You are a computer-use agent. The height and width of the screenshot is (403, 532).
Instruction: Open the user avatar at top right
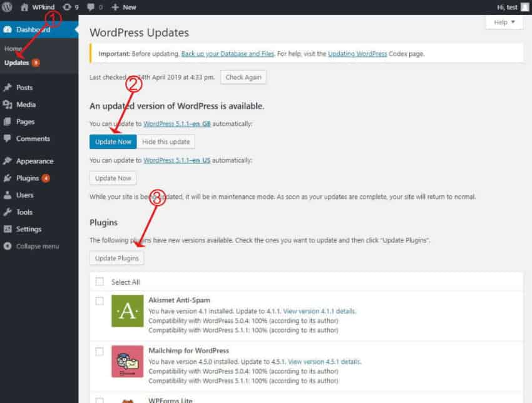pos(525,7)
